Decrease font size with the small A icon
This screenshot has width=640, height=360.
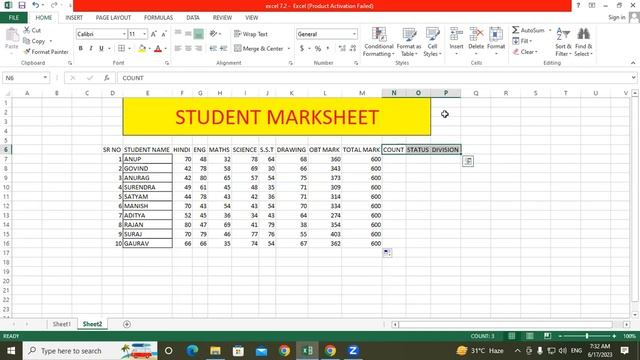coord(164,34)
